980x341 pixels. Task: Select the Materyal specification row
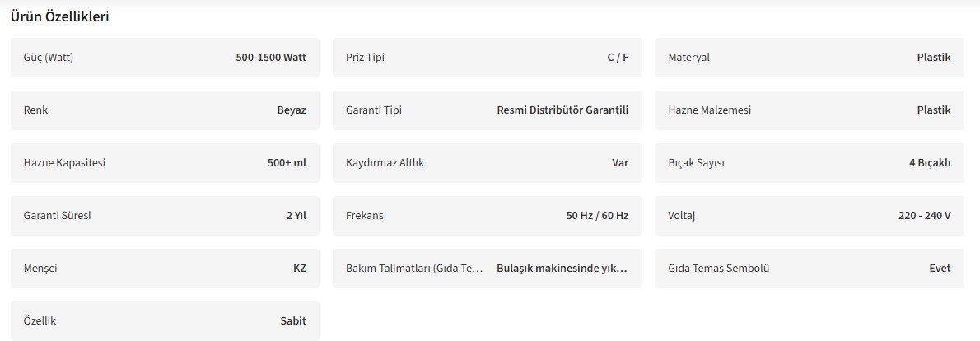(809, 58)
